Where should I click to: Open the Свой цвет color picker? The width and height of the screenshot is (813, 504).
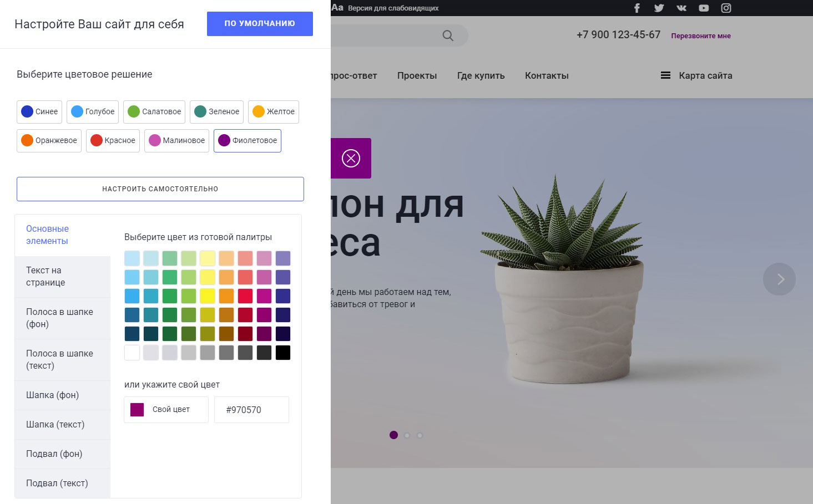[x=166, y=410]
